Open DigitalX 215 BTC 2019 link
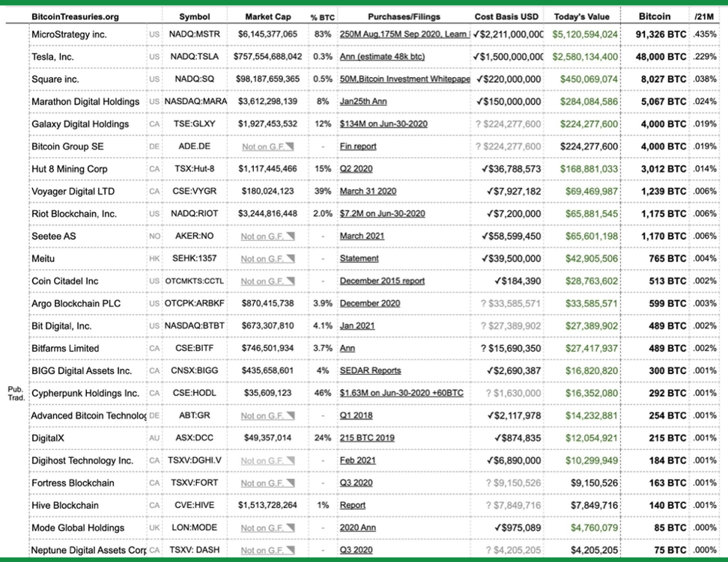Viewport: 728px width, 562px height. pos(367,438)
